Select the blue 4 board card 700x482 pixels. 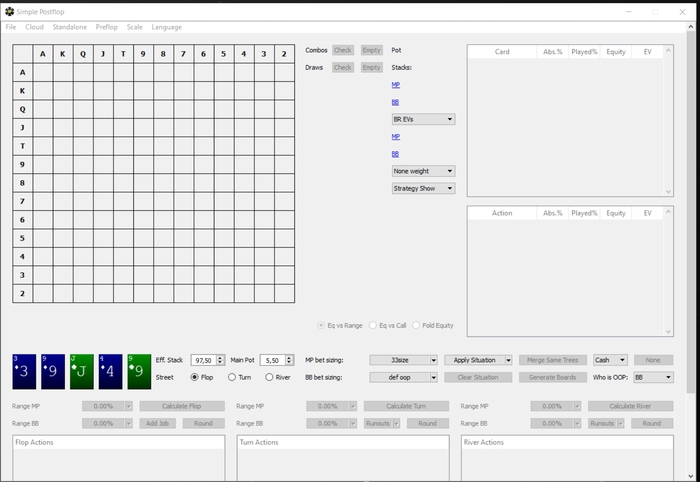click(110, 371)
